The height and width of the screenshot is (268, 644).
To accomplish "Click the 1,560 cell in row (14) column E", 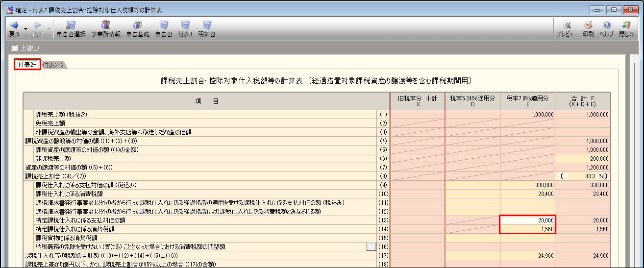I will [x=527, y=229].
